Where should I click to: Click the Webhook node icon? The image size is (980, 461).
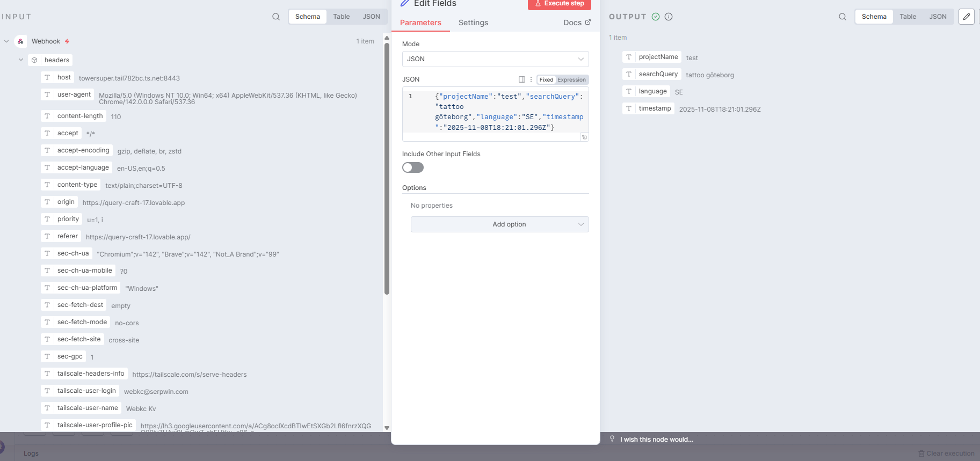20,41
